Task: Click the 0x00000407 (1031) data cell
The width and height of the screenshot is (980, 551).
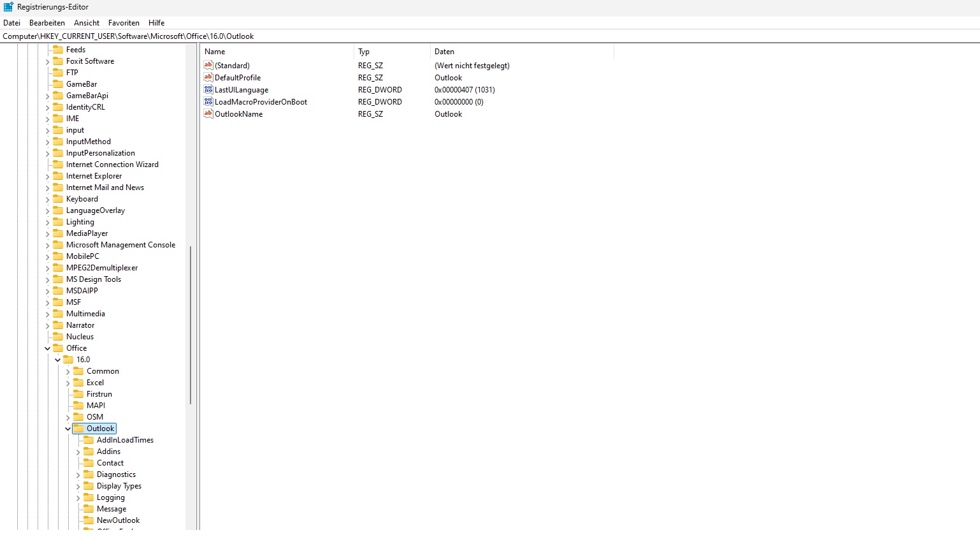Action: [x=465, y=90]
